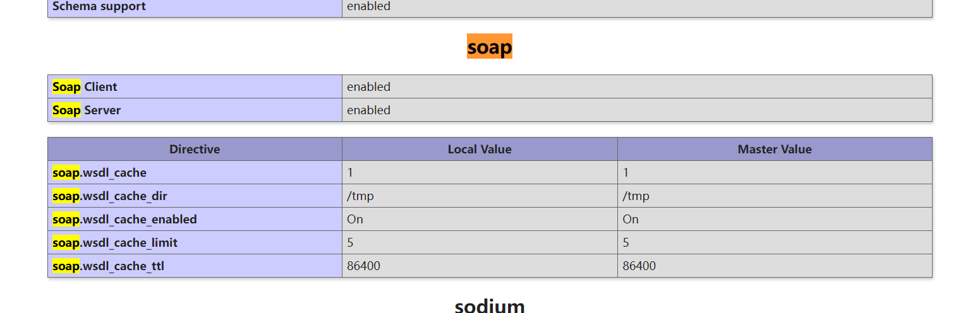Click the soap.wsdl_cache_limit directive name
980x313 pixels.
(x=115, y=243)
